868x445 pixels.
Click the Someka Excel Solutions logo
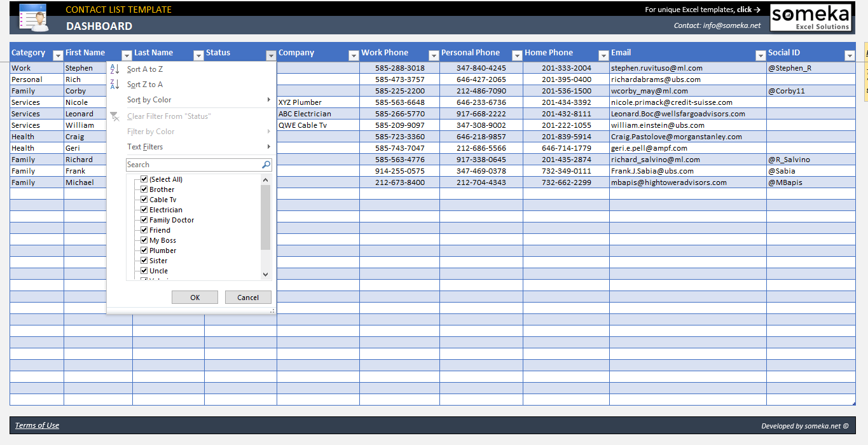(x=810, y=17)
